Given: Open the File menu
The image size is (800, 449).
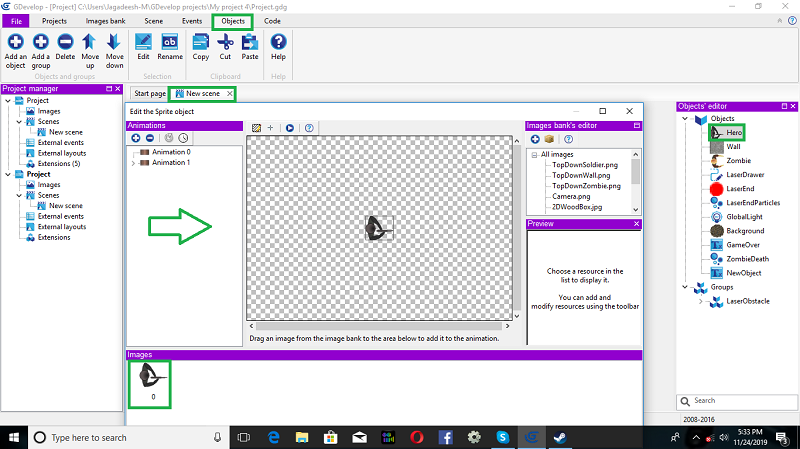Looking at the screenshot, I should (16, 21).
